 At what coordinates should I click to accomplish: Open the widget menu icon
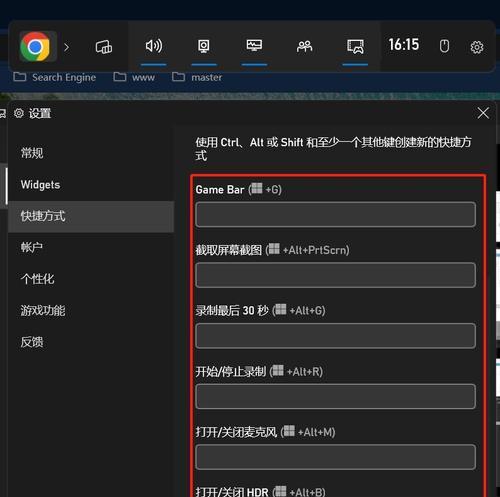point(104,47)
